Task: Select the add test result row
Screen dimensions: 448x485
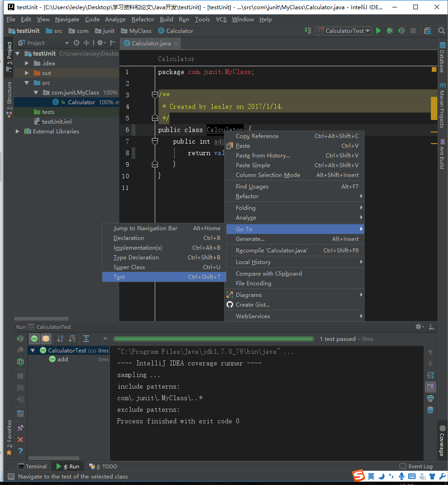Action: pos(69,359)
